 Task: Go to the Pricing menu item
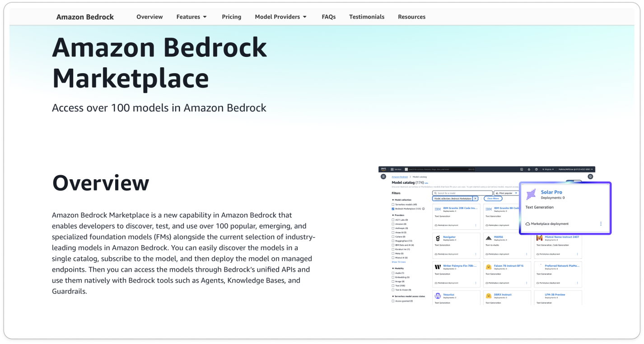(231, 17)
